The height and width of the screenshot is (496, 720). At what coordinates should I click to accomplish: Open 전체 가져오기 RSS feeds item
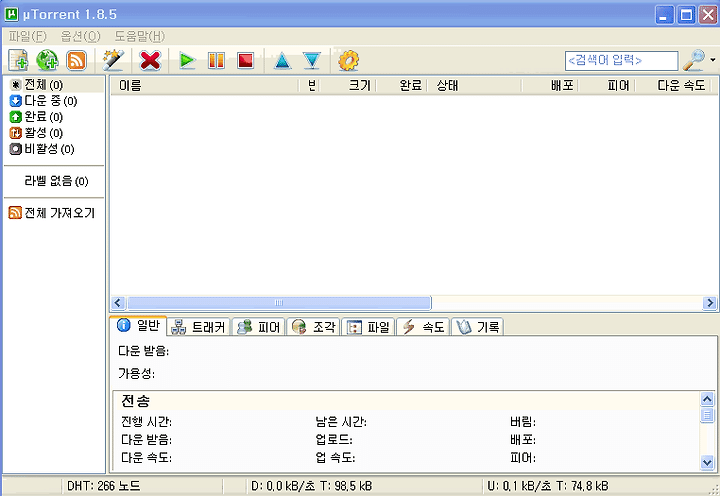point(54,213)
